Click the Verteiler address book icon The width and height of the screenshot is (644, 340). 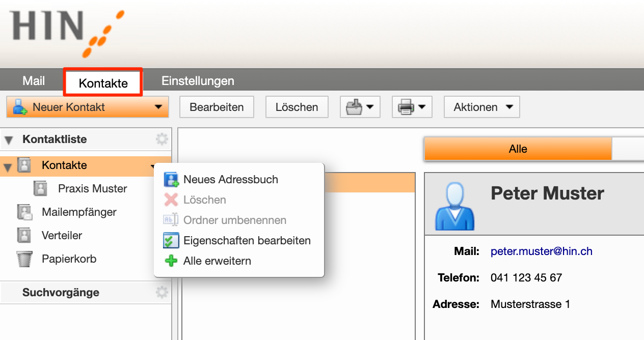click(24, 236)
